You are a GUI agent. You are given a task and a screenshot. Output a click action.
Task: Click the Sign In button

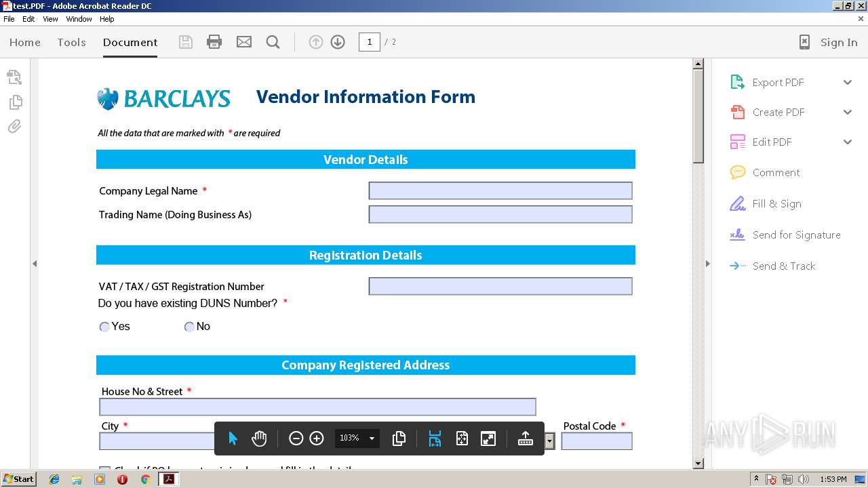[839, 42]
